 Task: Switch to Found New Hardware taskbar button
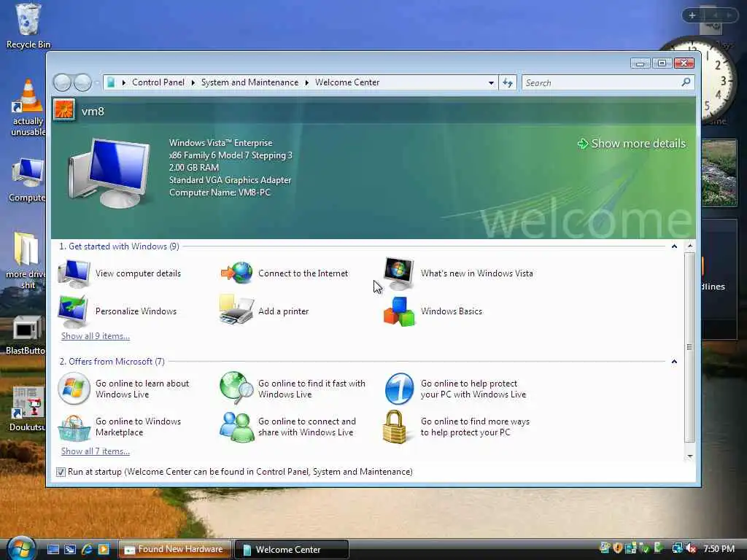(x=175, y=549)
